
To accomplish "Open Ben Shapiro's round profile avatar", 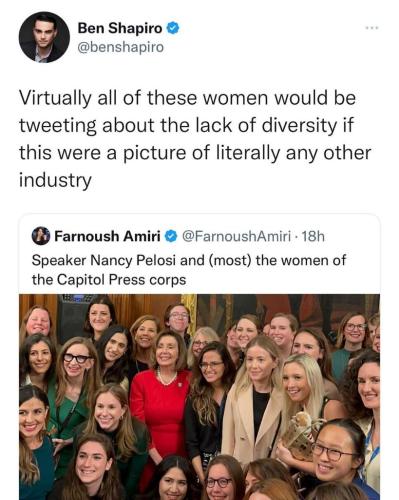I will point(44,37).
